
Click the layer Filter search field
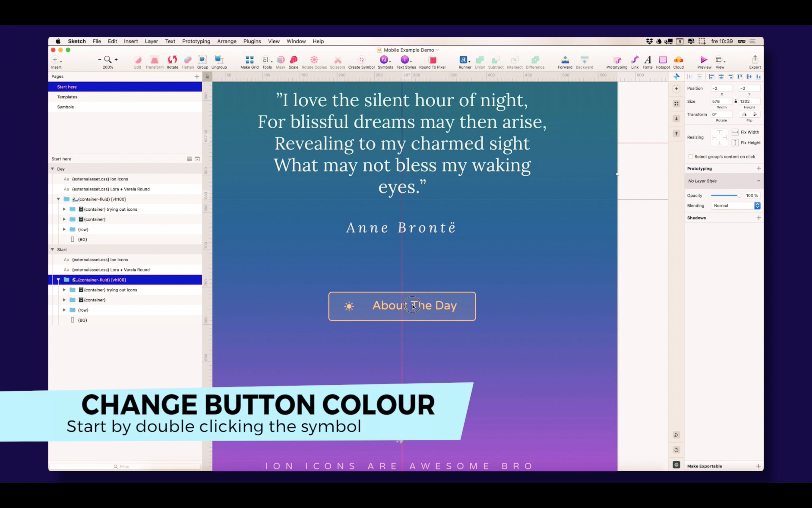125,466
